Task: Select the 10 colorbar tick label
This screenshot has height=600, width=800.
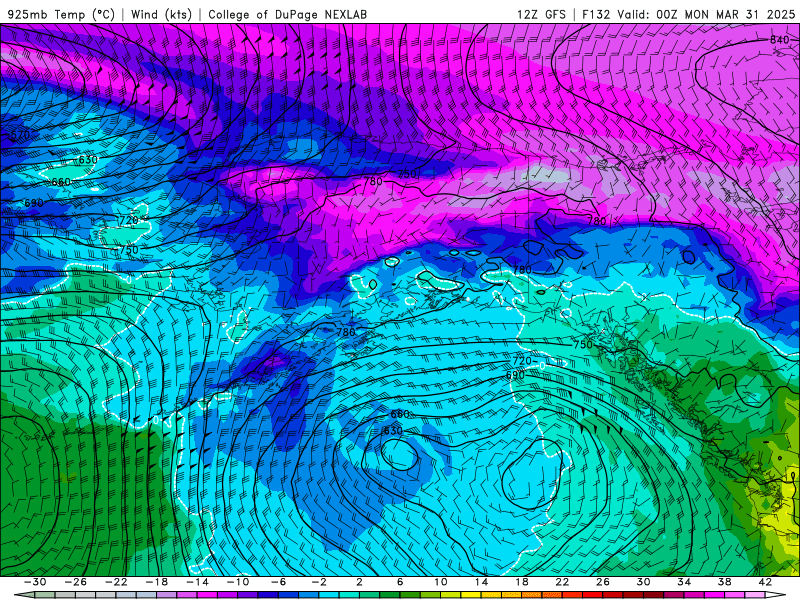Action: (440, 582)
